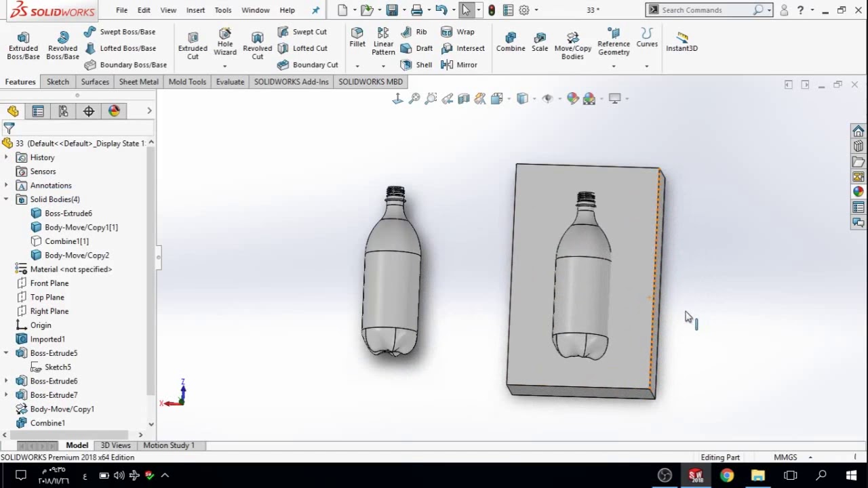The width and height of the screenshot is (868, 488).
Task: Switch to the Sketch tab
Action: tap(58, 82)
